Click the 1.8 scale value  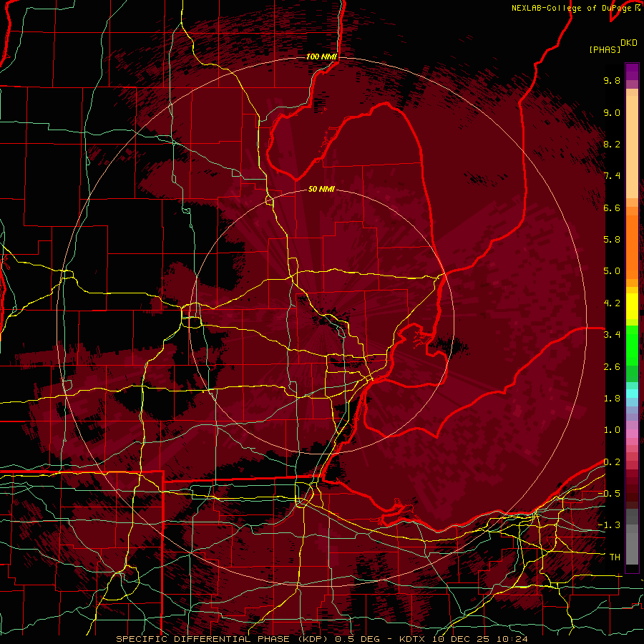[x=612, y=399]
